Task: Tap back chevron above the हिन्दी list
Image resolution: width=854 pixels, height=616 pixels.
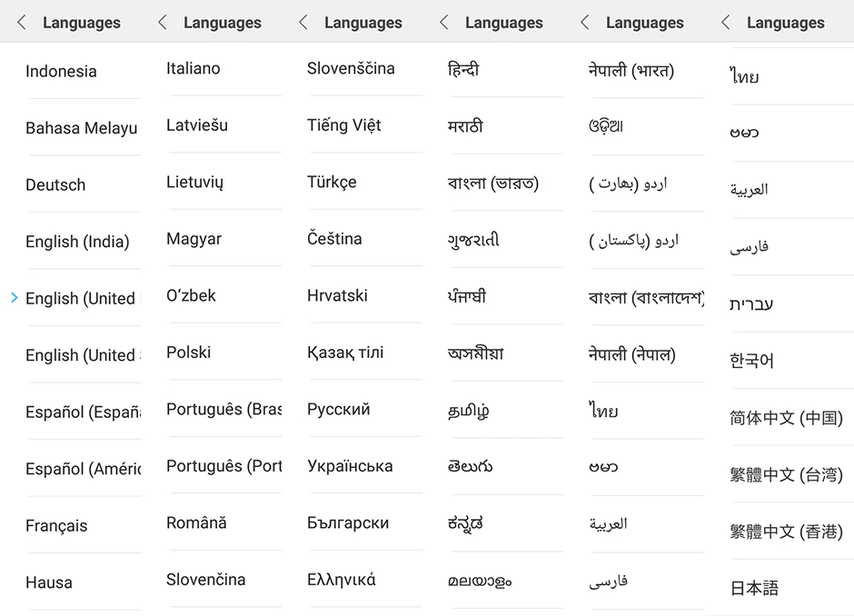Action: 444,23
